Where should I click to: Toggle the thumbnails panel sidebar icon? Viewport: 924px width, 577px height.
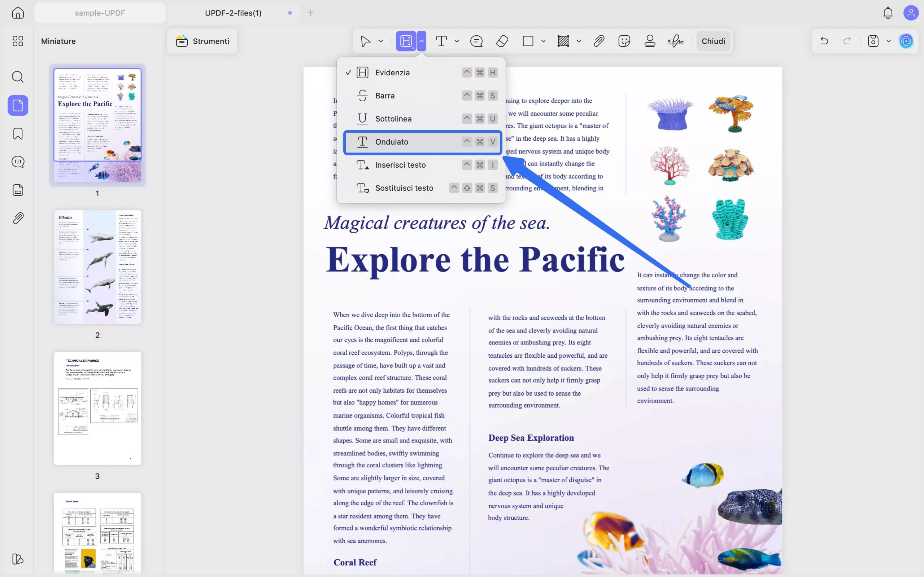click(x=18, y=105)
